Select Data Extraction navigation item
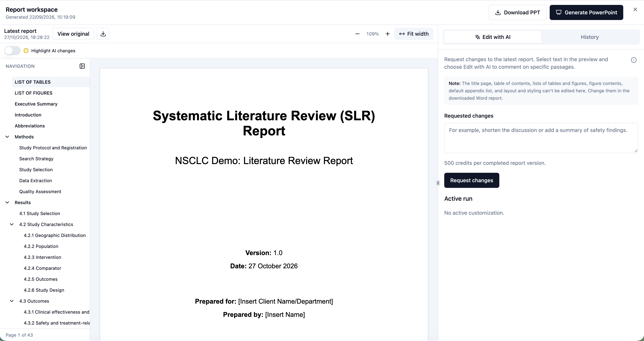Image resolution: width=644 pixels, height=341 pixels. pos(53,181)
